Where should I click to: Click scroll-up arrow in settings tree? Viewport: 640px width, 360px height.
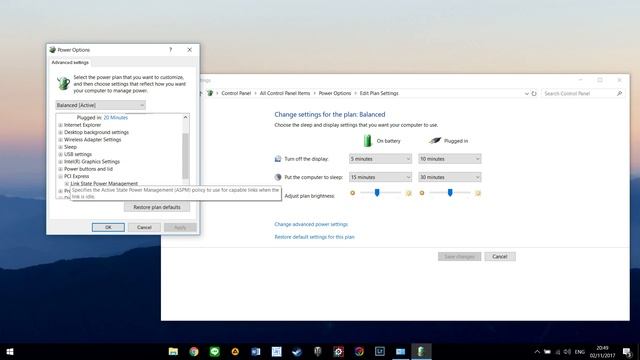point(185,118)
